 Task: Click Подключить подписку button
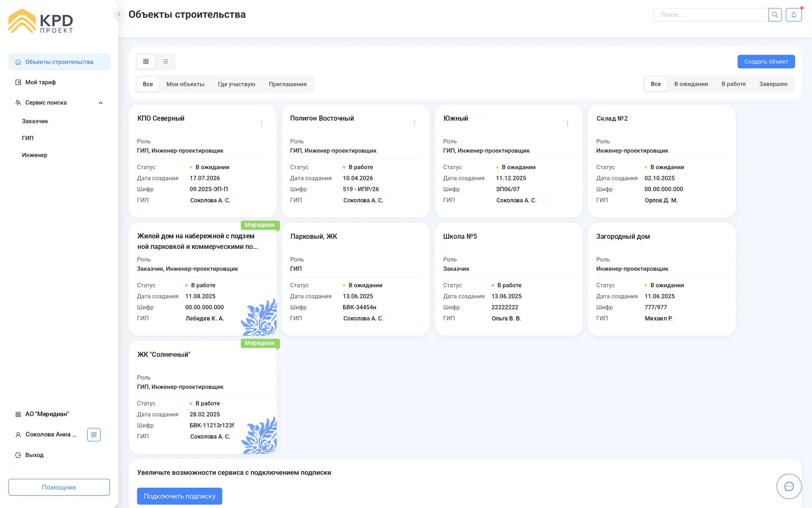(x=179, y=496)
